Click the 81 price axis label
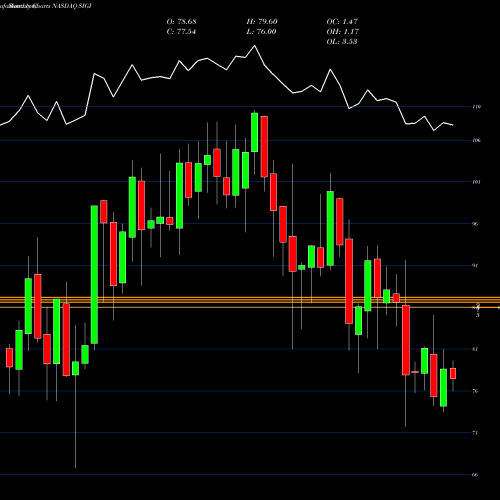The height and width of the screenshot is (500, 500). pos(475,349)
